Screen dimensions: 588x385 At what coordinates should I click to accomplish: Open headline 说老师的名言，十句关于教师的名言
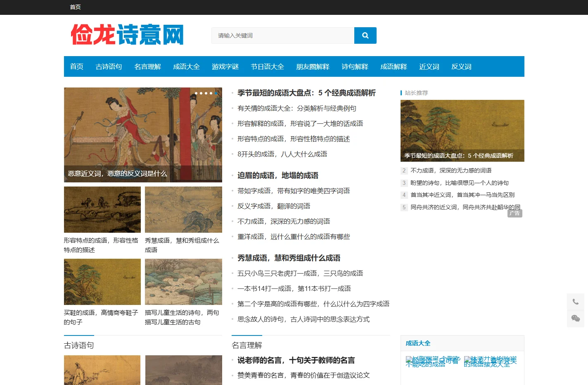[296, 360]
